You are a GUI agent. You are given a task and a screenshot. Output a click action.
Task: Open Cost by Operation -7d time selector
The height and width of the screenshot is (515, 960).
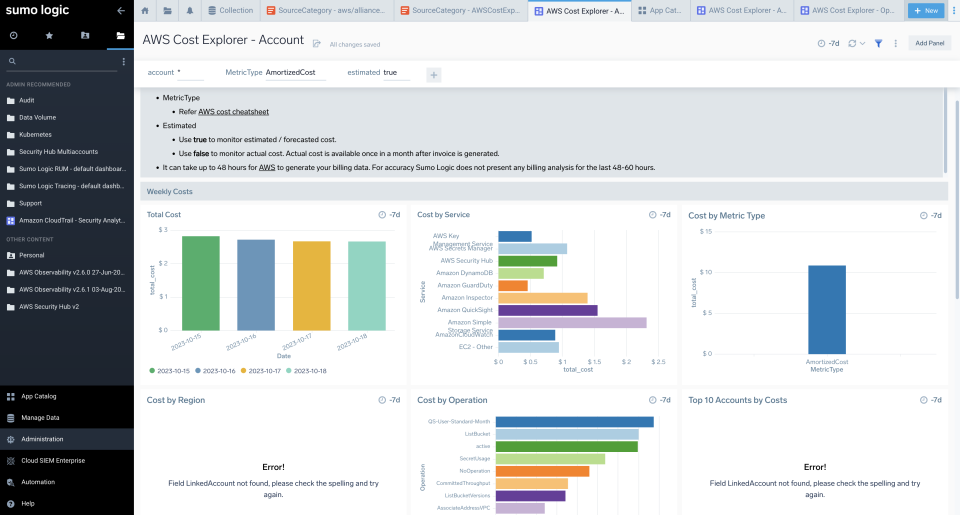tap(659, 400)
